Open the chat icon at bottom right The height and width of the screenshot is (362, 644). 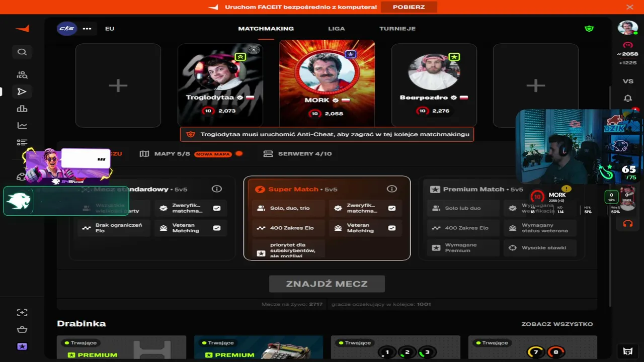(x=628, y=351)
